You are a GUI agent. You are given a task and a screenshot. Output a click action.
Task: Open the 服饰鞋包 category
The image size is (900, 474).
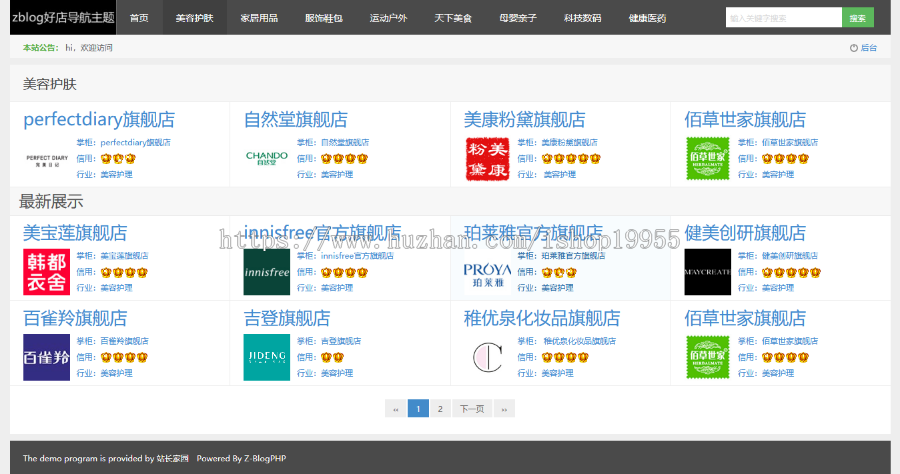(324, 18)
